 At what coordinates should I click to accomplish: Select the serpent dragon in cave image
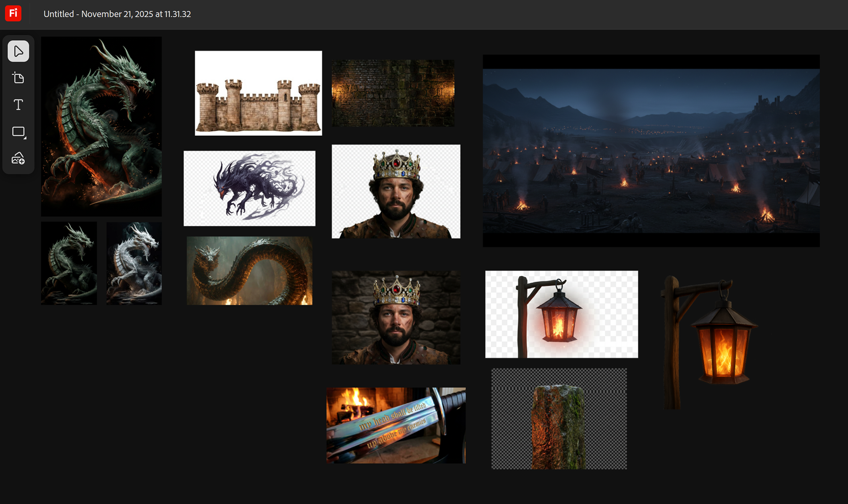pos(250,271)
